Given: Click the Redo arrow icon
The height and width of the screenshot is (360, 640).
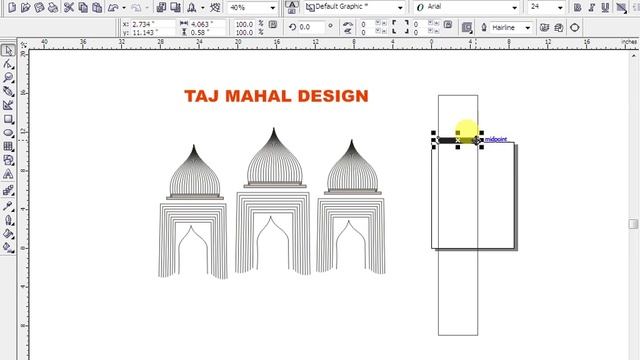Looking at the screenshot, I should (136, 7).
